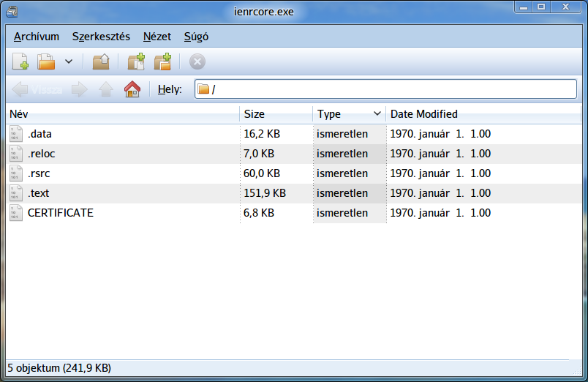This screenshot has height=382, width=588.
Task: Select the .rsrc file row
Action: pos(294,173)
